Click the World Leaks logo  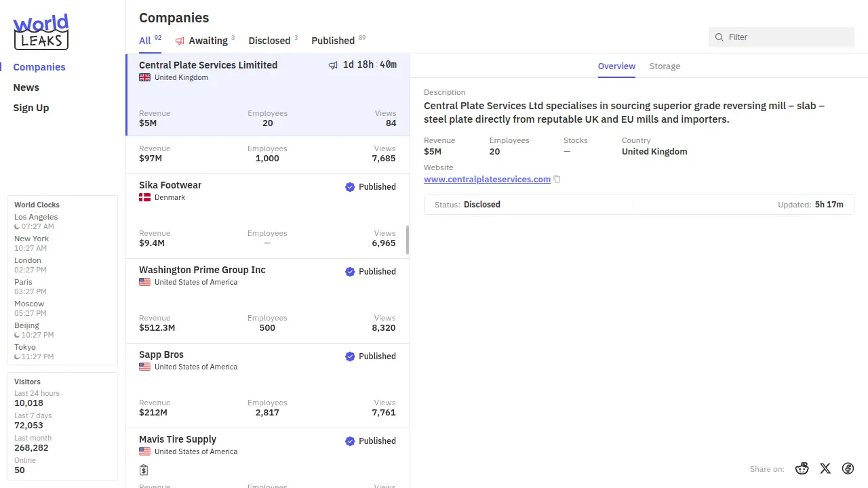(41, 32)
